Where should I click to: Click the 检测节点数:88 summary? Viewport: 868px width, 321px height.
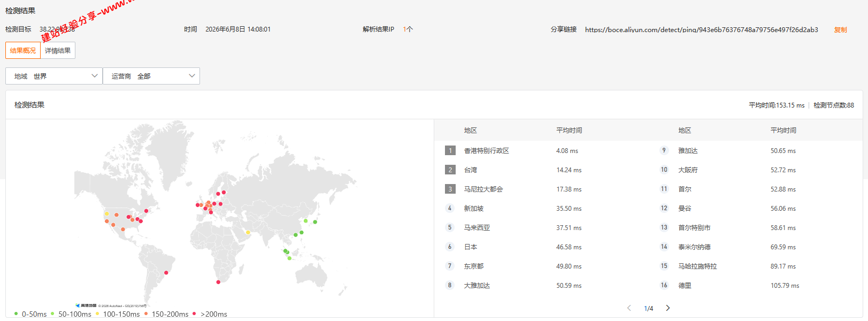pos(834,105)
